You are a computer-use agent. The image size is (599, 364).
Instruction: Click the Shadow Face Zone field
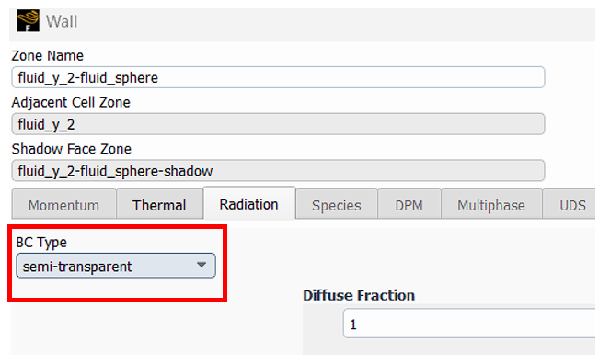pyautogui.click(x=278, y=171)
